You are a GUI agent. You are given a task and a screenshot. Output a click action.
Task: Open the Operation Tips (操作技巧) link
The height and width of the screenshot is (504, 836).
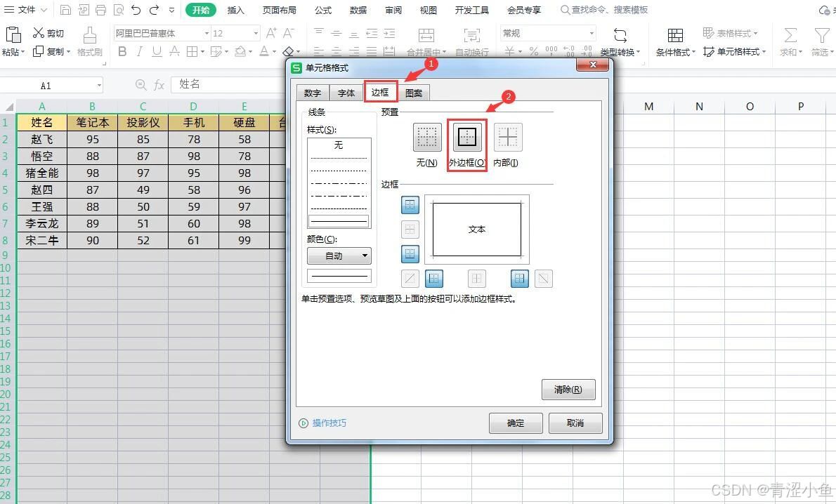click(322, 423)
